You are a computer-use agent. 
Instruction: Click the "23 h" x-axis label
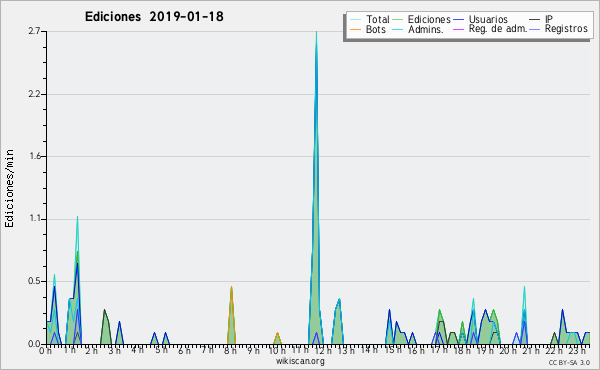point(577,350)
